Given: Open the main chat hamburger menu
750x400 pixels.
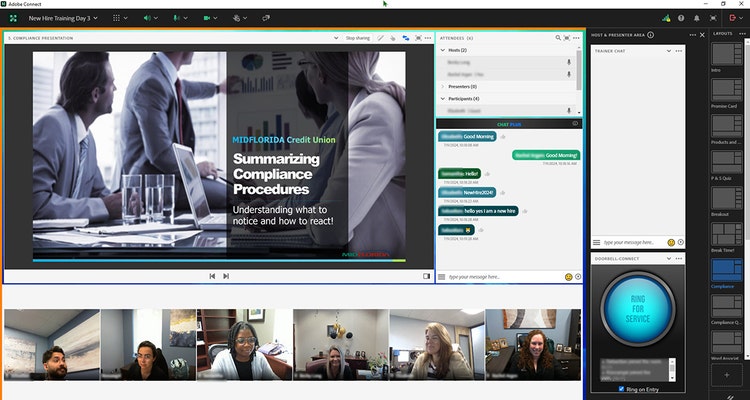Looking at the screenshot, I should [x=441, y=277].
